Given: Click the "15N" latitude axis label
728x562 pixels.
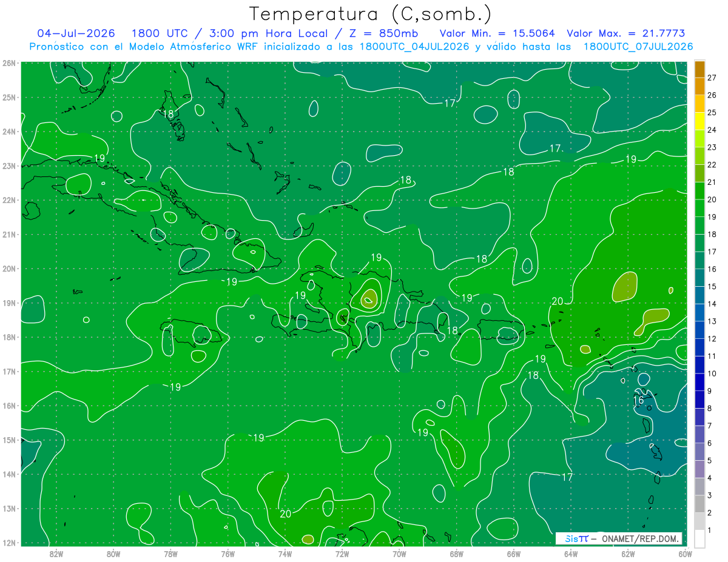Looking at the screenshot, I should tap(9, 440).
